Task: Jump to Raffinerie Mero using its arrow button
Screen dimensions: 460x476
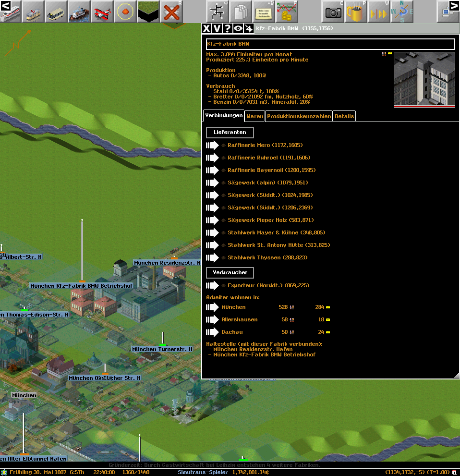Action: [212, 145]
